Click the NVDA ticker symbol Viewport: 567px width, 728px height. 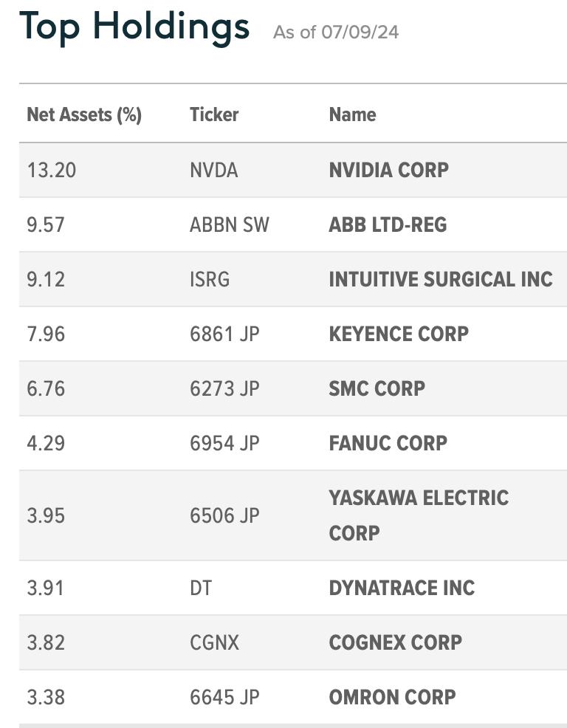pyautogui.click(x=213, y=170)
